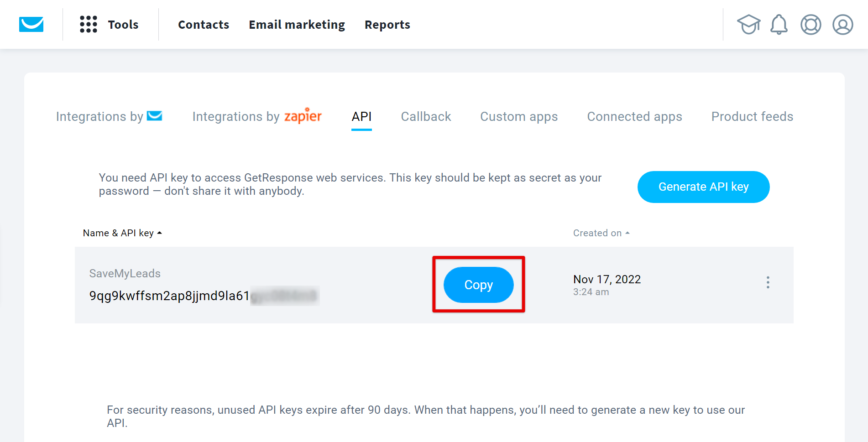Click the API key string 9qg9kwffsm2ap8jjmd9la61

click(169, 296)
